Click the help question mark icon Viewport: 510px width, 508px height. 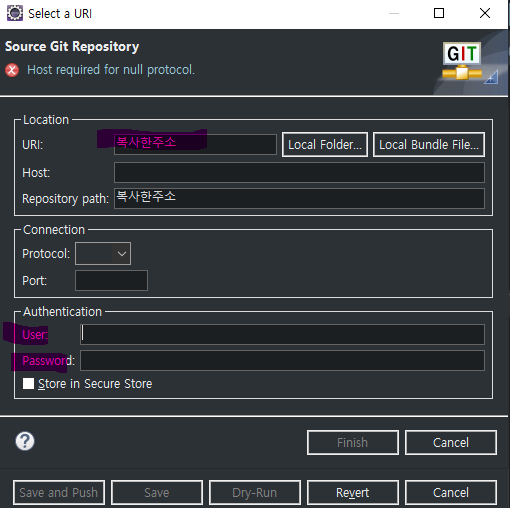25,441
